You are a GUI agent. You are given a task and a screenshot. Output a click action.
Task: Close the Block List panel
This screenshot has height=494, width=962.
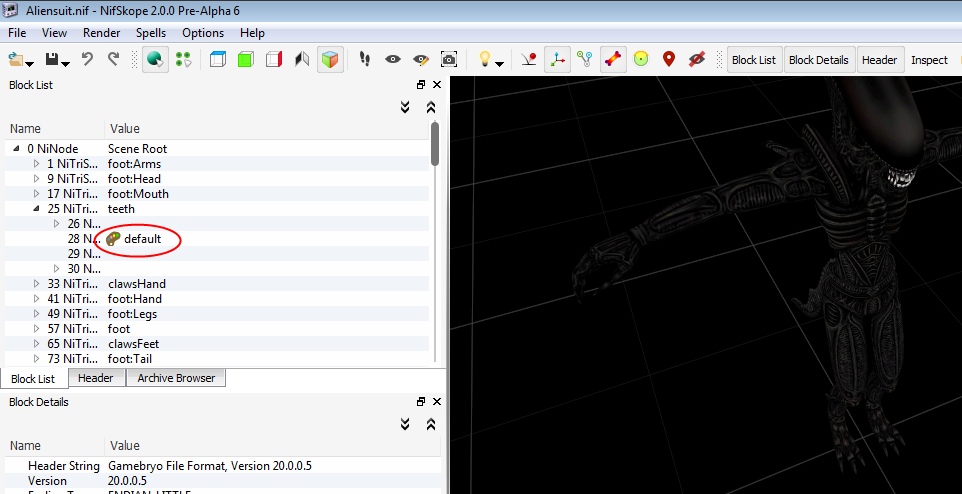point(437,85)
